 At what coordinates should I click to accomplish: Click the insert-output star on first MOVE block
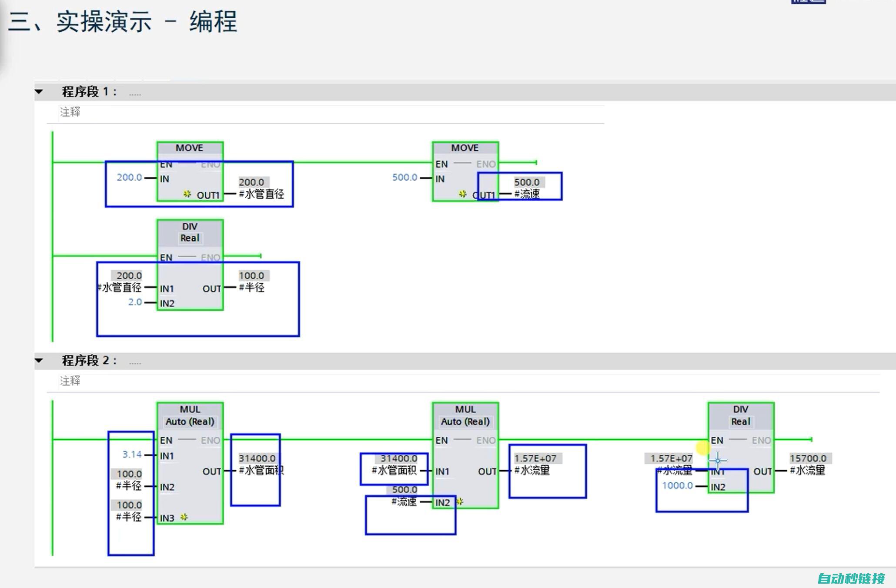[187, 194]
